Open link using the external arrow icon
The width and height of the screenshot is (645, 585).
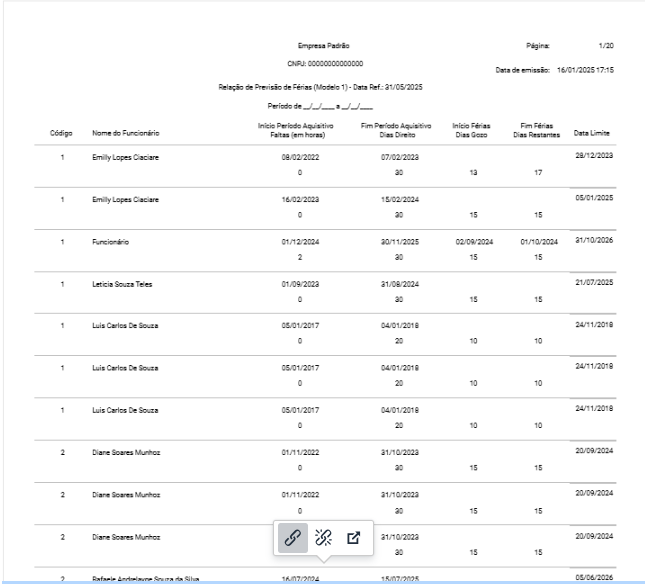[x=352, y=537]
